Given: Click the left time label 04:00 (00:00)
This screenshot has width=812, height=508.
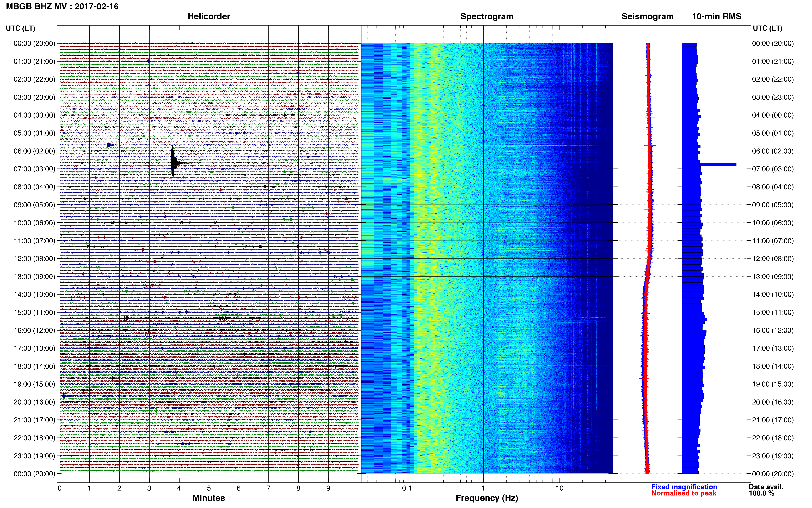Looking at the screenshot, I should [x=34, y=115].
